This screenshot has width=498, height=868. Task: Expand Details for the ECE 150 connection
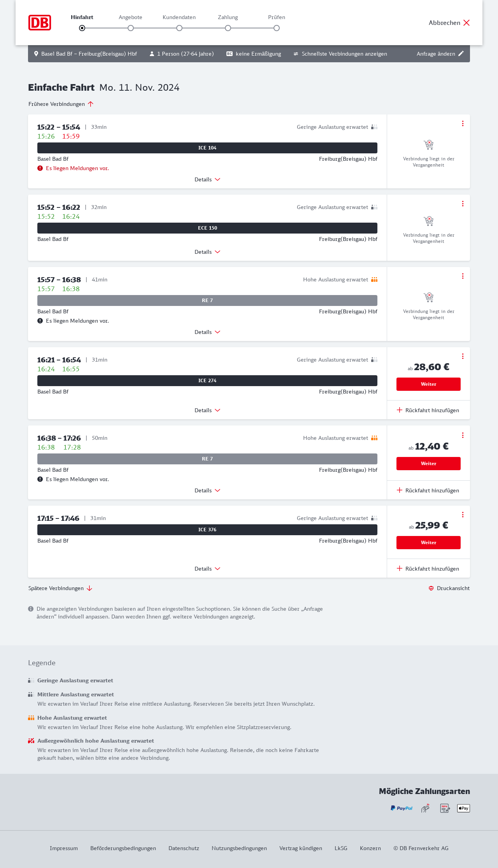207,252
